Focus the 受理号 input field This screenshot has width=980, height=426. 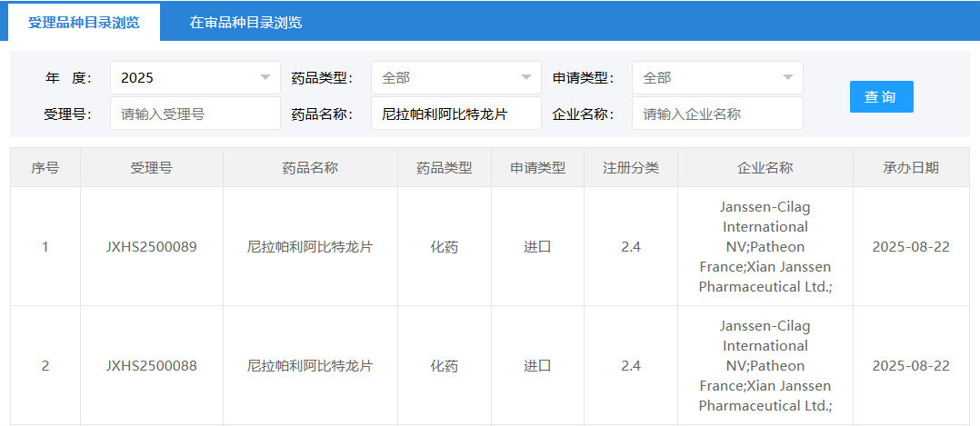tap(195, 114)
